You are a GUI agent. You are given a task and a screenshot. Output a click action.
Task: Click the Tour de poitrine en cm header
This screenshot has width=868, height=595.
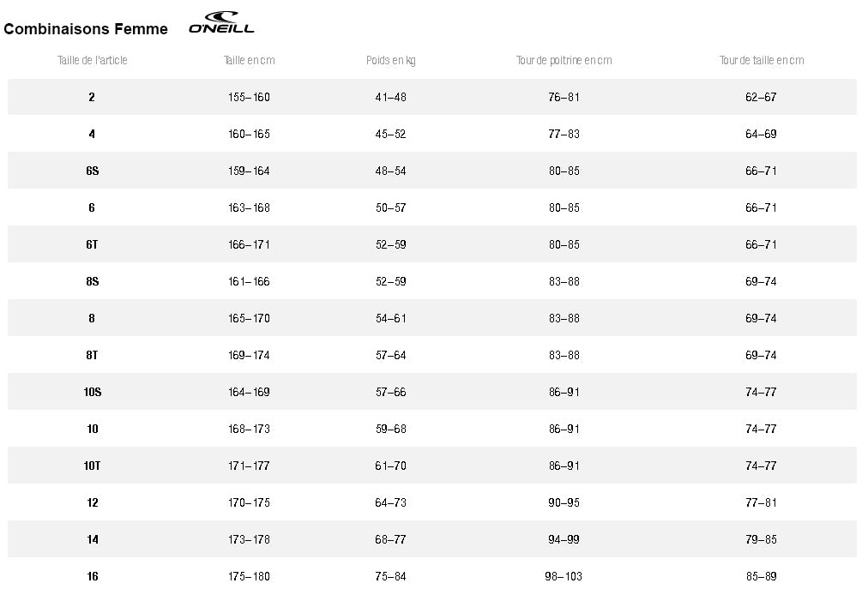tap(564, 60)
